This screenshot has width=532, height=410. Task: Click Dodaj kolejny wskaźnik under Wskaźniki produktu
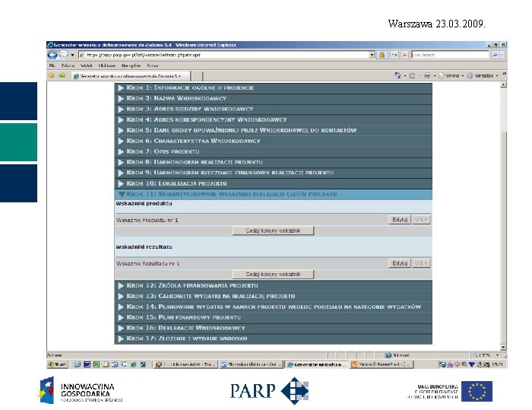coord(273,230)
